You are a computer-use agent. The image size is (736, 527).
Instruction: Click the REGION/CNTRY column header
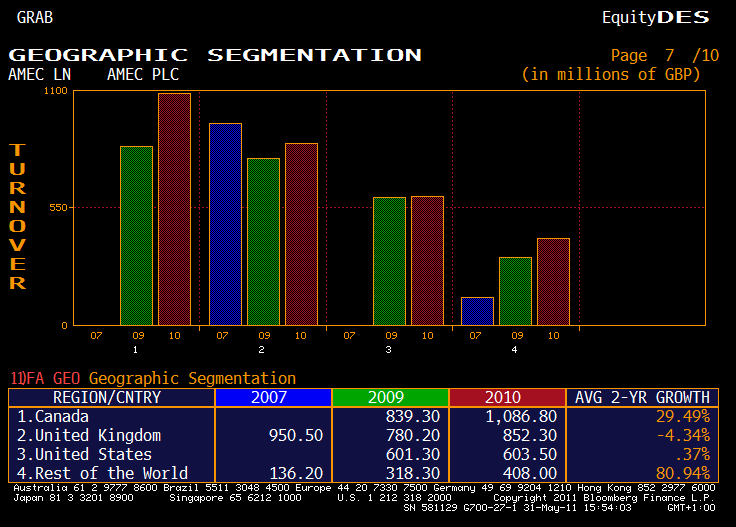112,397
